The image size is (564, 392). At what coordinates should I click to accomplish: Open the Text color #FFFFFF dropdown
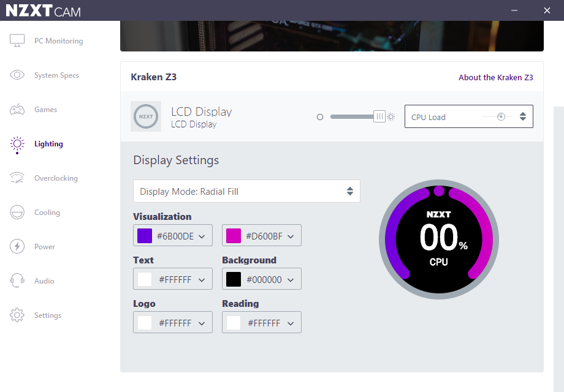coord(173,279)
